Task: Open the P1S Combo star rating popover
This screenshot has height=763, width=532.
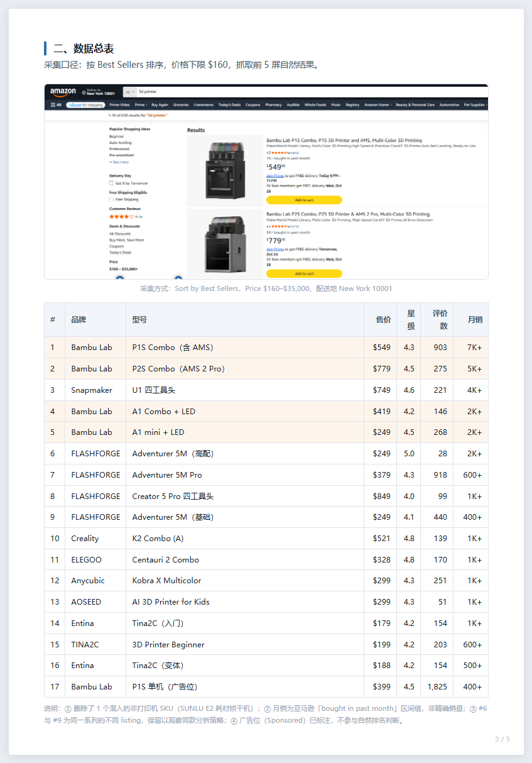Action: 278,153
